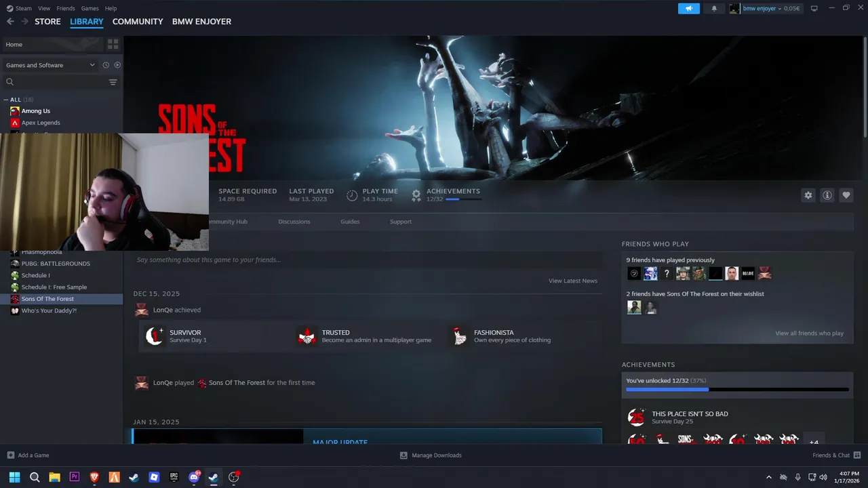Viewport: 868px width, 488px height.
Task: Go back with the left arrow
Action: click(x=10, y=22)
